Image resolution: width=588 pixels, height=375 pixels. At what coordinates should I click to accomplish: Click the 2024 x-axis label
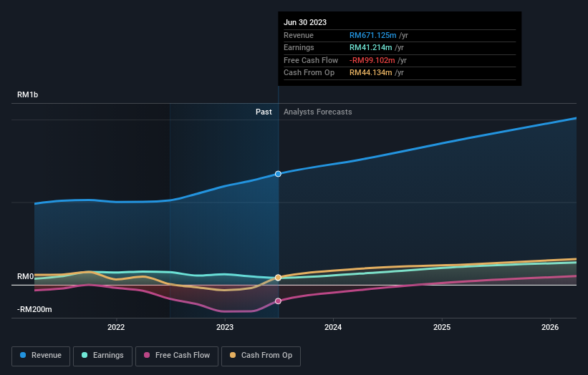(333, 327)
